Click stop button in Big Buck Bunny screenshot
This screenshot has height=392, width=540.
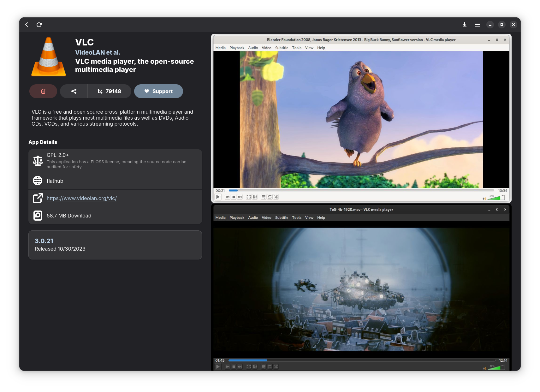pos(234,197)
